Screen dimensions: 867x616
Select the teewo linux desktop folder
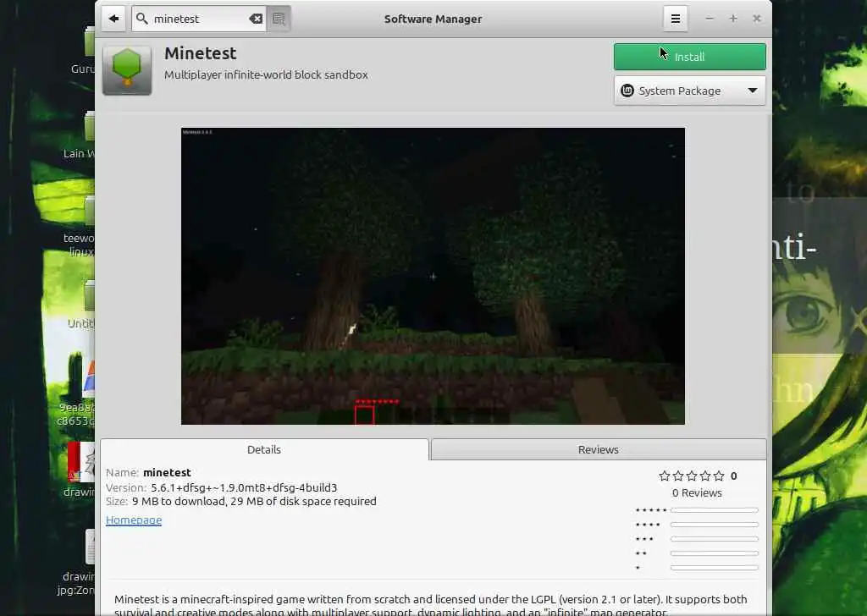[89, 211]
